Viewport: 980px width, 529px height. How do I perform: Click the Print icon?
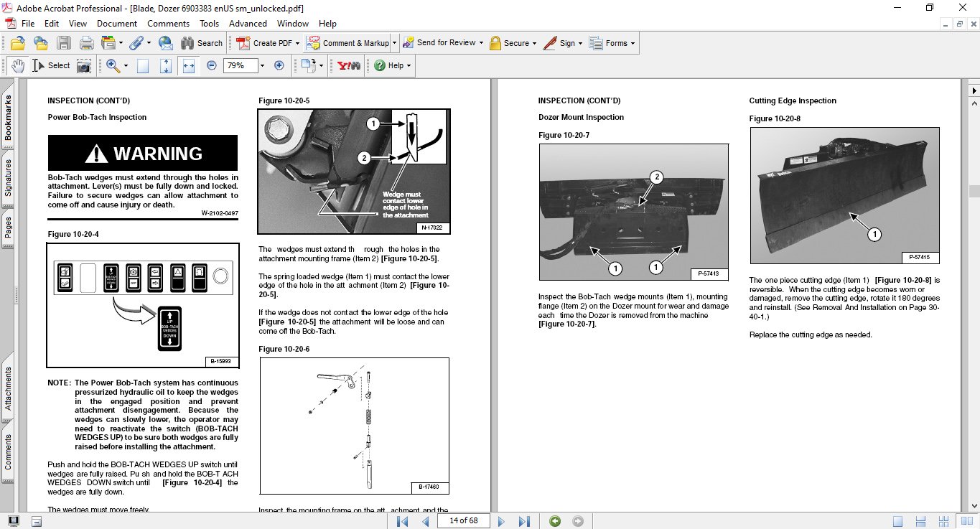(86, 43)
